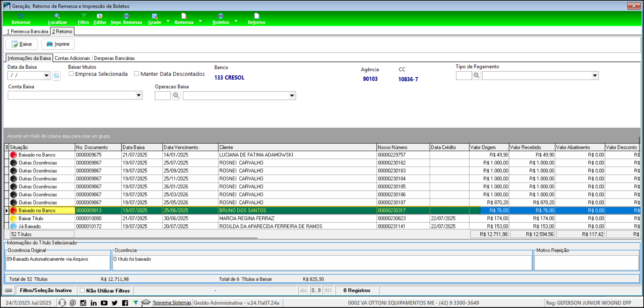Click the Filtro funnel icon
This screenshot has width=644, height=308.
83,16
